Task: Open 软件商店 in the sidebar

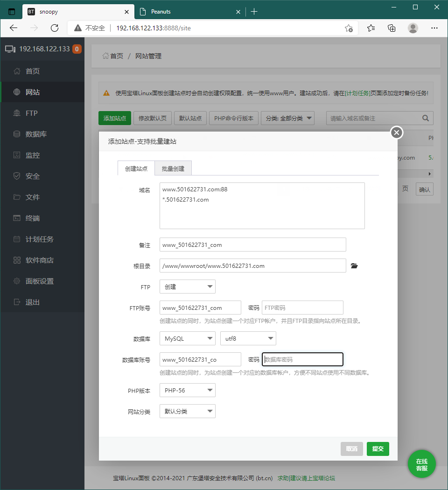Action: click(42, 260)
